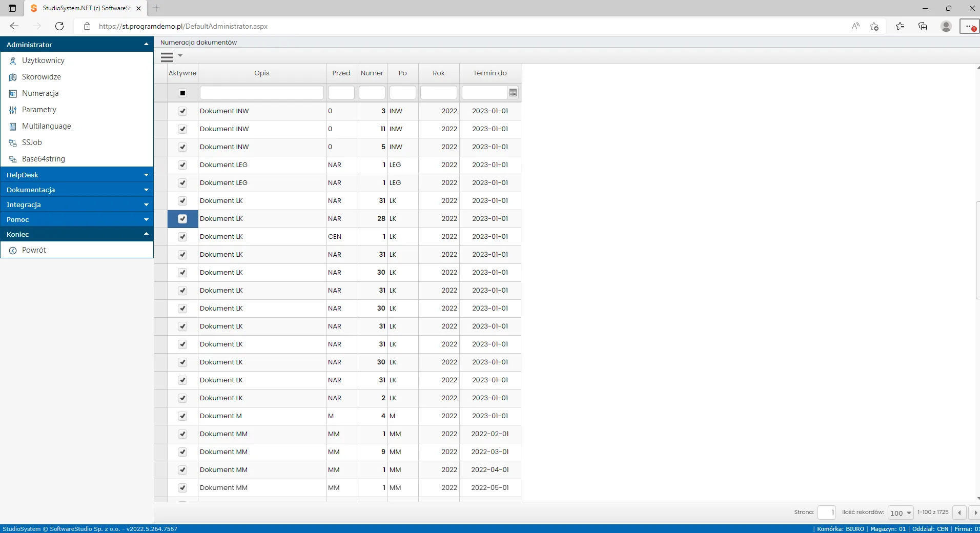980x533 pixels.
Task: Add this page to favorites star icon
Action: click(x=874, y=26)
